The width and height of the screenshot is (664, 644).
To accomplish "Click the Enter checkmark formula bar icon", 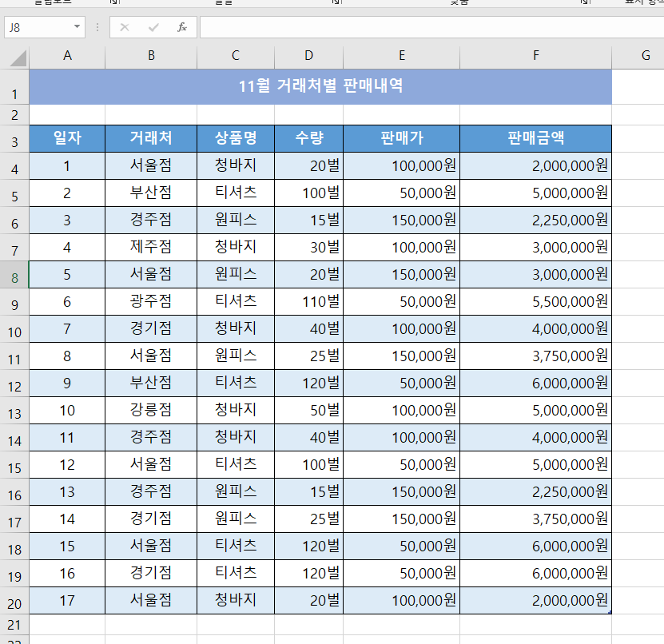I will click(x=153, y=27).
